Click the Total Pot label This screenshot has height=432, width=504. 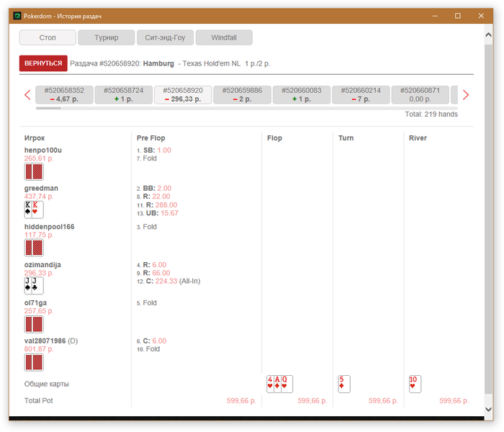pos(39,400)
